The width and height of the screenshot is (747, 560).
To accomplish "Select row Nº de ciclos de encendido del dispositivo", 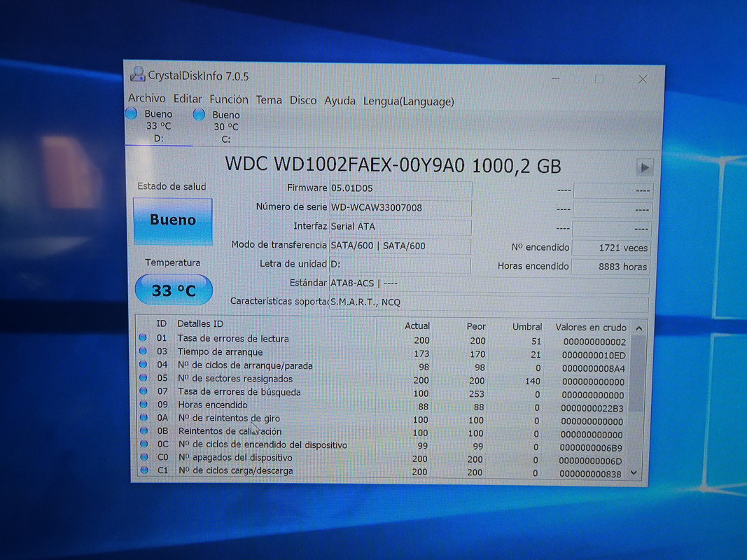I will pyautogui.click(x=384, y=445).
